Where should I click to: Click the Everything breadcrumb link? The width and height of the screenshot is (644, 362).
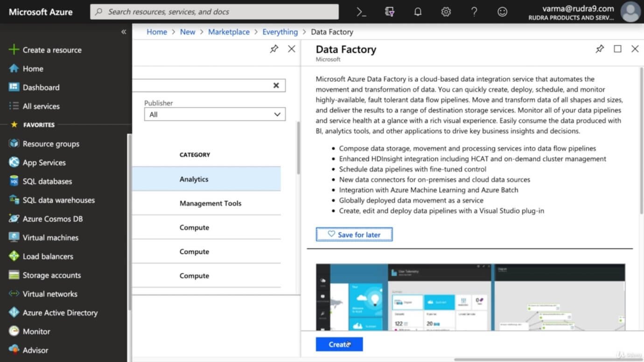coord(280,32)
